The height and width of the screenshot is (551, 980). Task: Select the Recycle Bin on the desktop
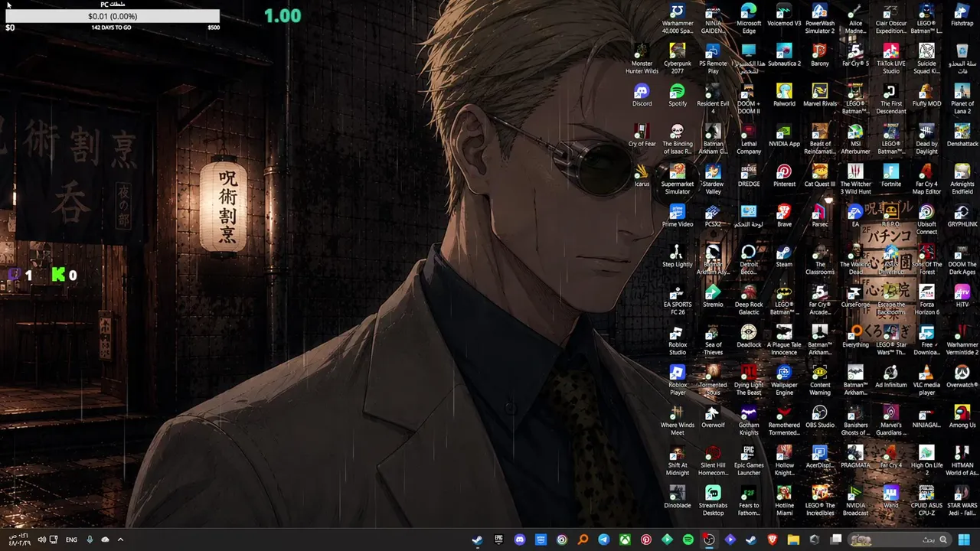point(962,58)
